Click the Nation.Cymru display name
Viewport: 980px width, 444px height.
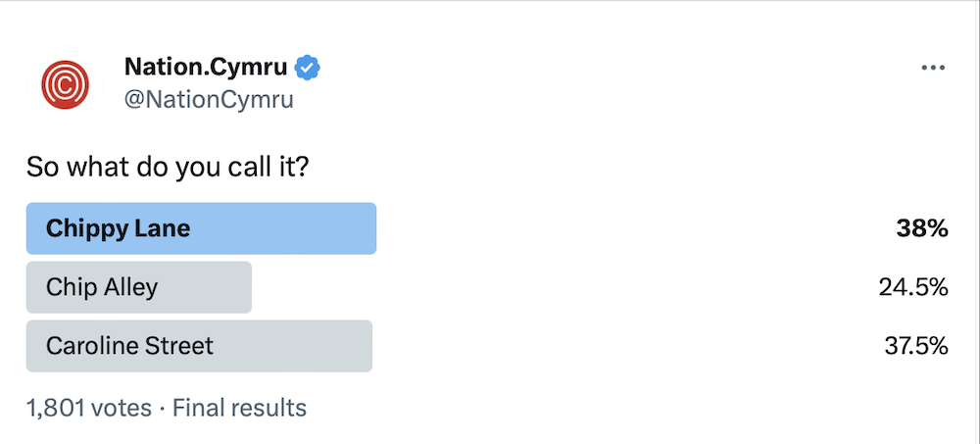(206, 67)
